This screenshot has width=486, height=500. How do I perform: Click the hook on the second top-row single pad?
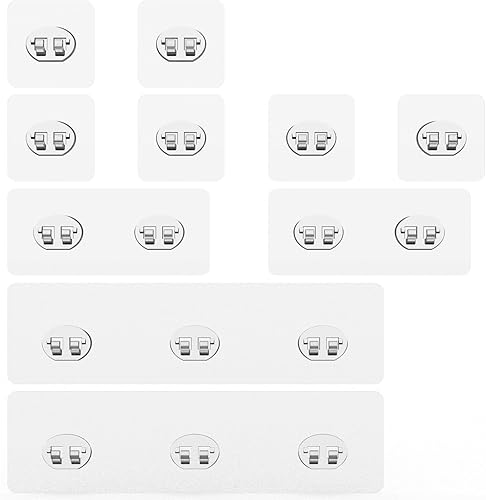click(181, 44)
